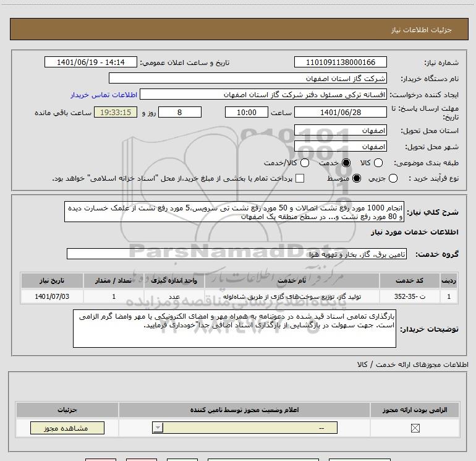
Task: Click the تاریخ نیاز column header
Action: pyautogui.click(x=52, y=280)
